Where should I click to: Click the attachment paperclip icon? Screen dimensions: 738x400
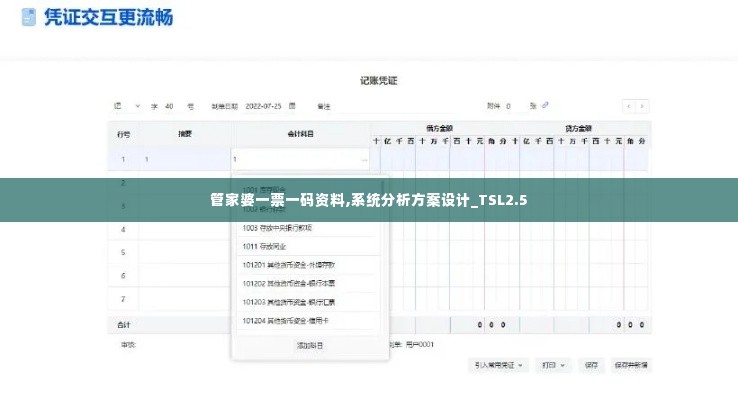point(545,105)
